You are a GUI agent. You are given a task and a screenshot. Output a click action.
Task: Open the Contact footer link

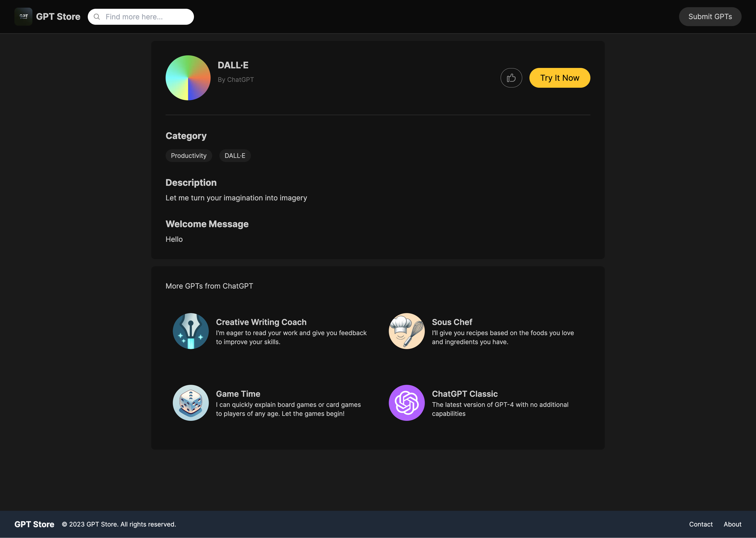pos(701,524)
